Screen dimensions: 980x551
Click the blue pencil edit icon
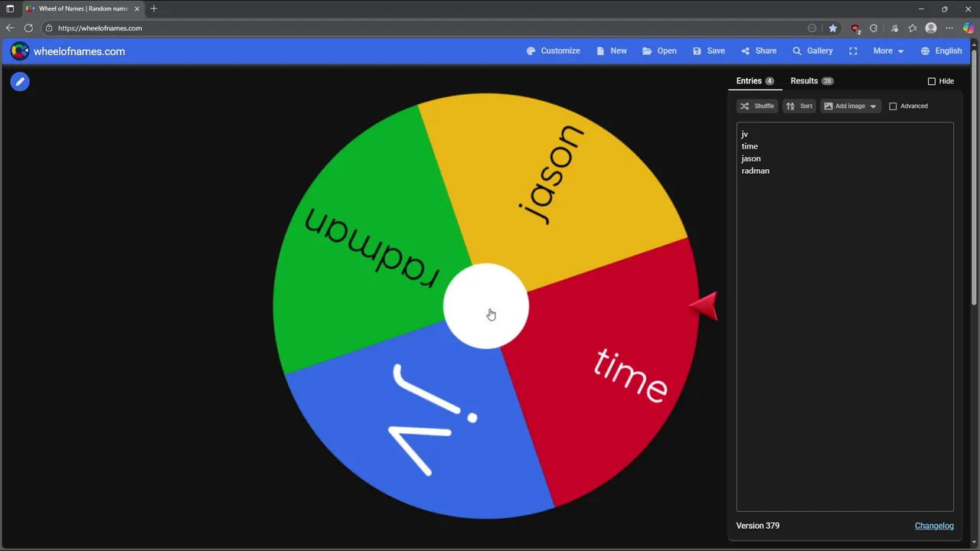pyautogui.click(x=20, y=81)
